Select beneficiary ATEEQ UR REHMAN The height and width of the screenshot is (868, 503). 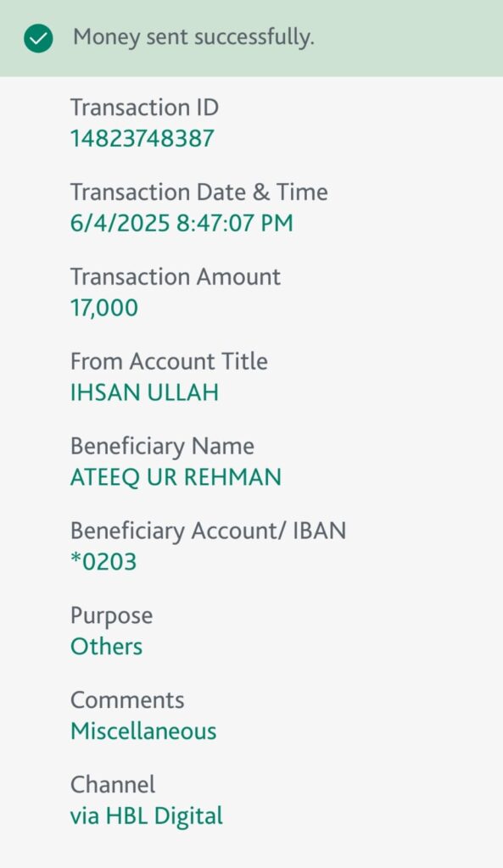coord(176,478)
